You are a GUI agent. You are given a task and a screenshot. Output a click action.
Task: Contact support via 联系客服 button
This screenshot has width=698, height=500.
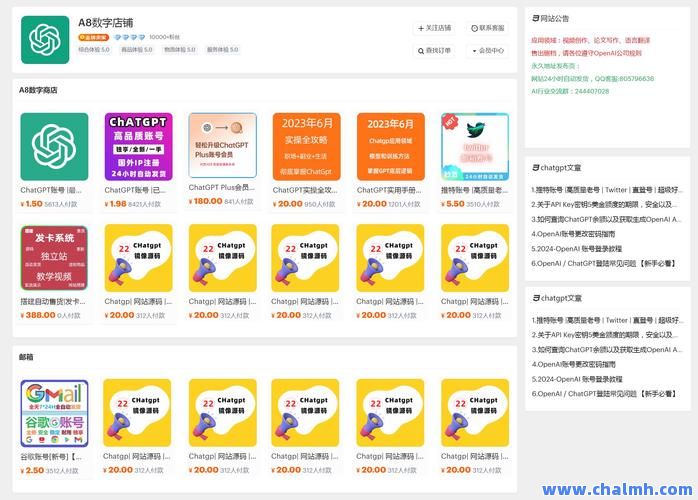[x=487, y=28]
